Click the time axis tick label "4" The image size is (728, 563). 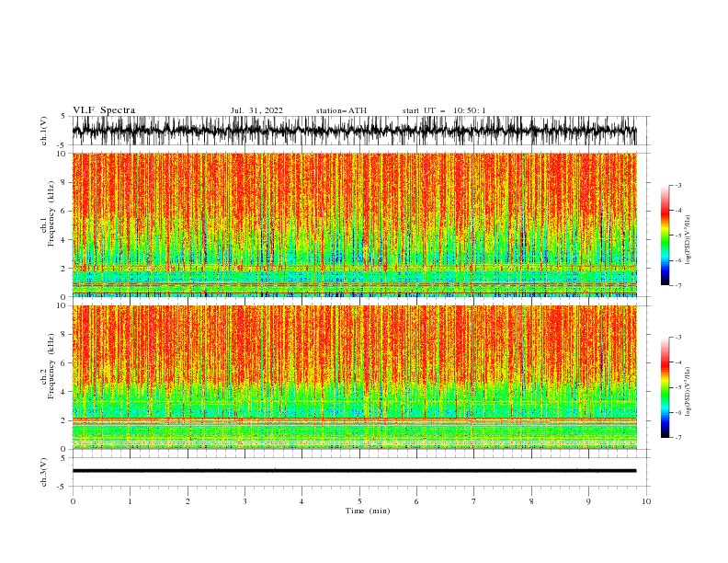pyautogui.click(x=301, y=501)
